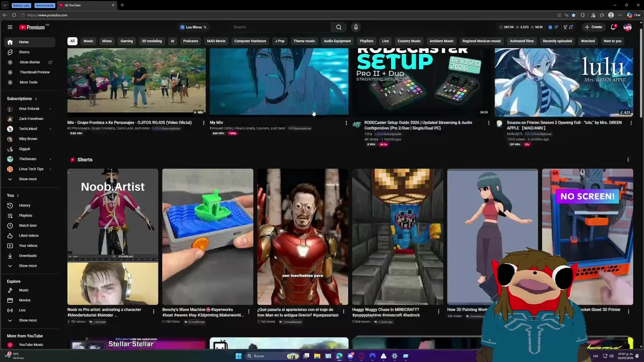Screen dimensions: 644x362
Task: Open options for Benchy's Wave Machine short
Action: (249, 312)
